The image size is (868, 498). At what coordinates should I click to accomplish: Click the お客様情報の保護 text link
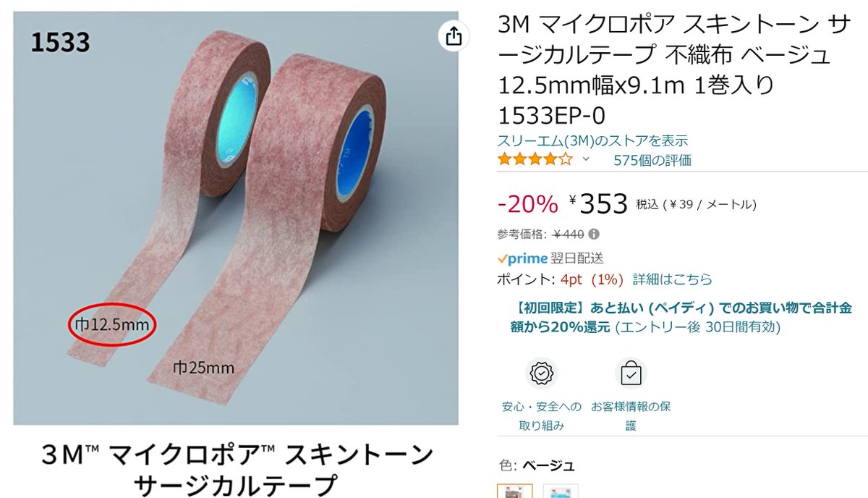[x=631, y=416]
